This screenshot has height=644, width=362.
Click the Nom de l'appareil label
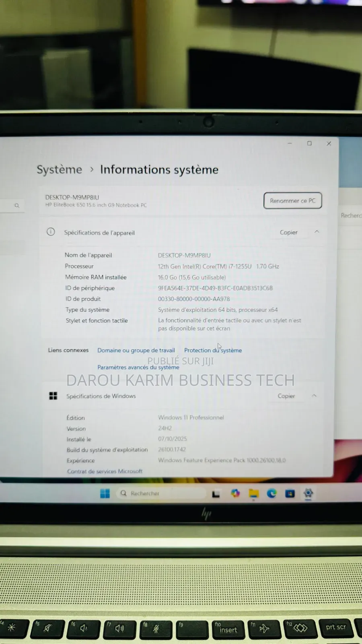[88, 255]
